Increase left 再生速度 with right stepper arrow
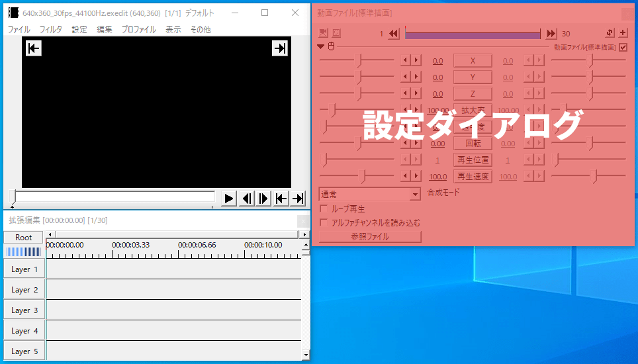The width and height of the screenshot is (638, 364). (x=416, y=177)
